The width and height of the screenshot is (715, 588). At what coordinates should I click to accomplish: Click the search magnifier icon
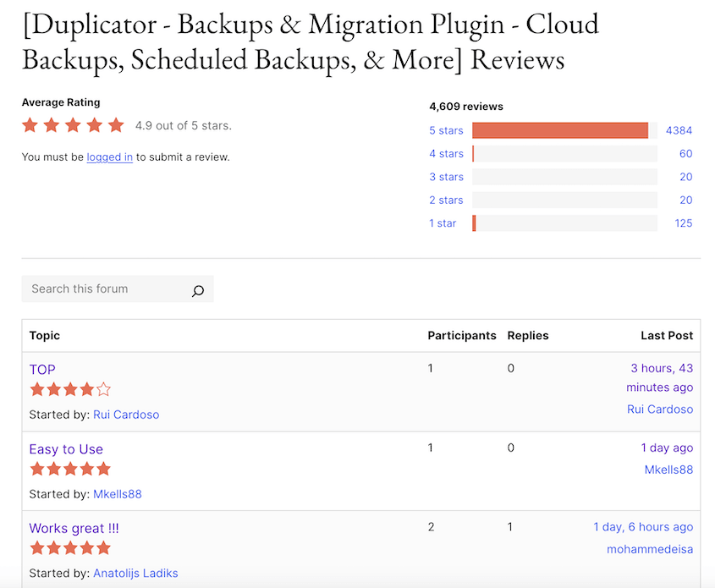point(198,290)
